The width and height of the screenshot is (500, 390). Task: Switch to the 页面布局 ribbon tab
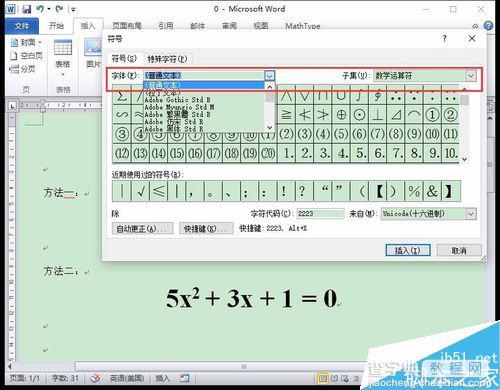point(127,26)
